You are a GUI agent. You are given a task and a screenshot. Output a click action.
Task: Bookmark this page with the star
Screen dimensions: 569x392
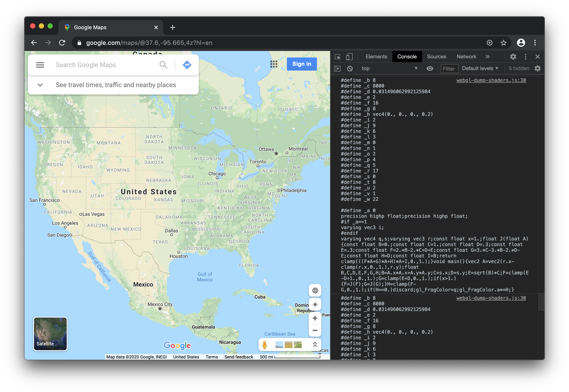[504, 43]
